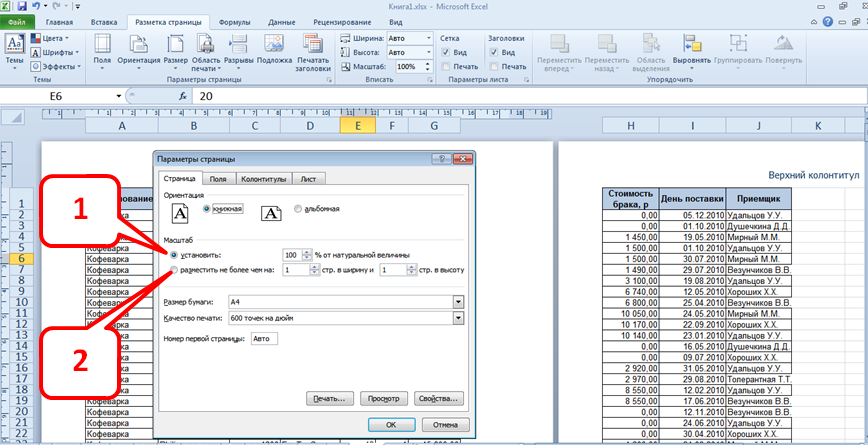Switch to the Колонтитулы dialog tab
This screenshot has height=445, width=868.
point(264,178)
